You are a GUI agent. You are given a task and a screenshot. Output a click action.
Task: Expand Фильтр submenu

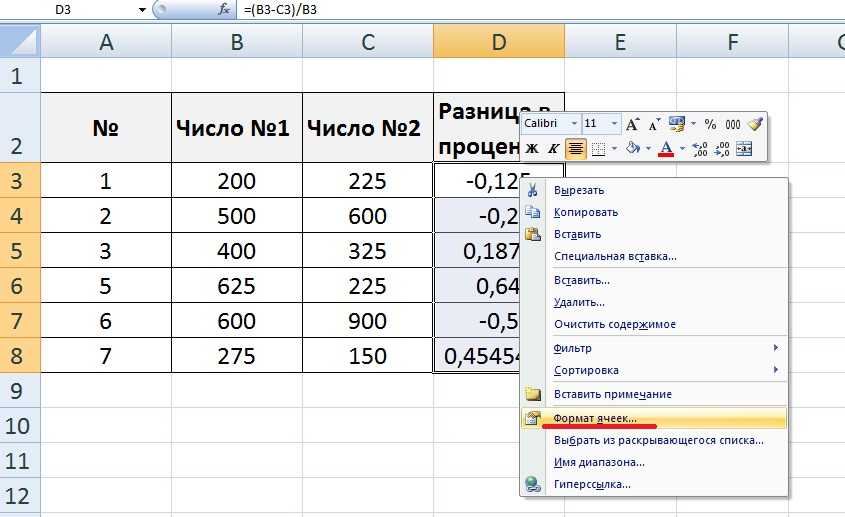tap(653, 348)
